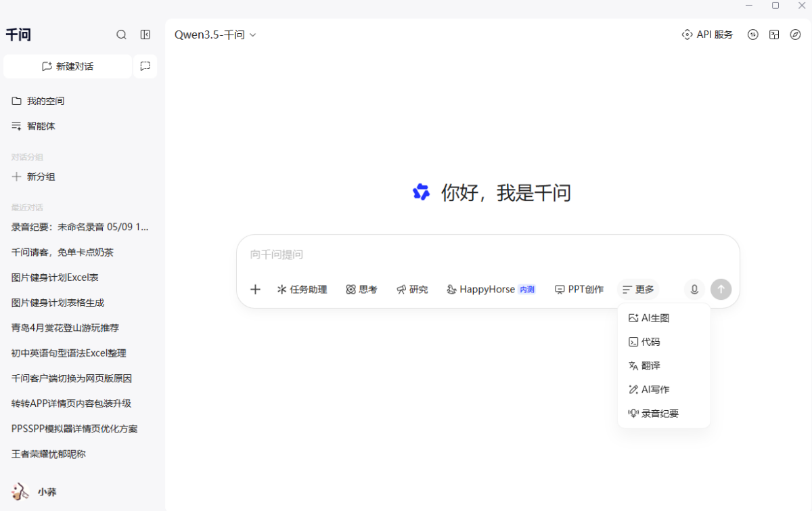812x511 pixels.
Task: Choose 录音纪要 from the menu
Action: pos(664,414)
